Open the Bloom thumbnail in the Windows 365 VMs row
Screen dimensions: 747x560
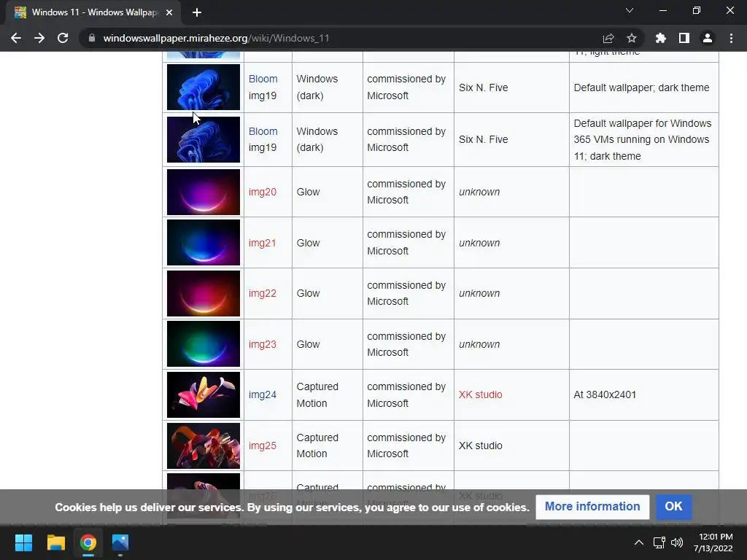(x=204, y=139)
